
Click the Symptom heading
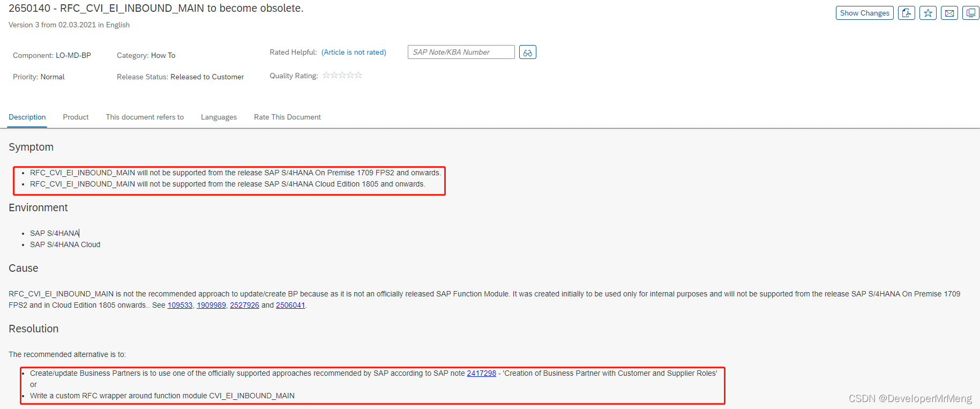click(x=31, y=147)
